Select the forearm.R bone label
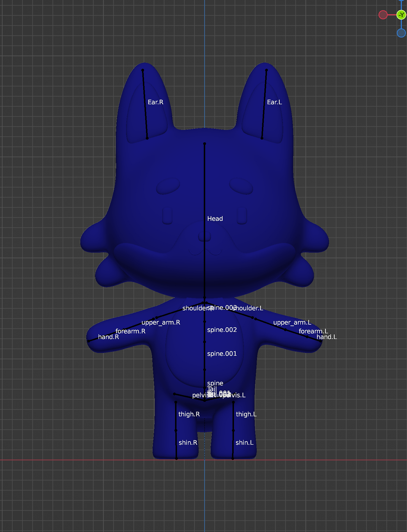This screenshot has height=532, width=407. [130, 331]
